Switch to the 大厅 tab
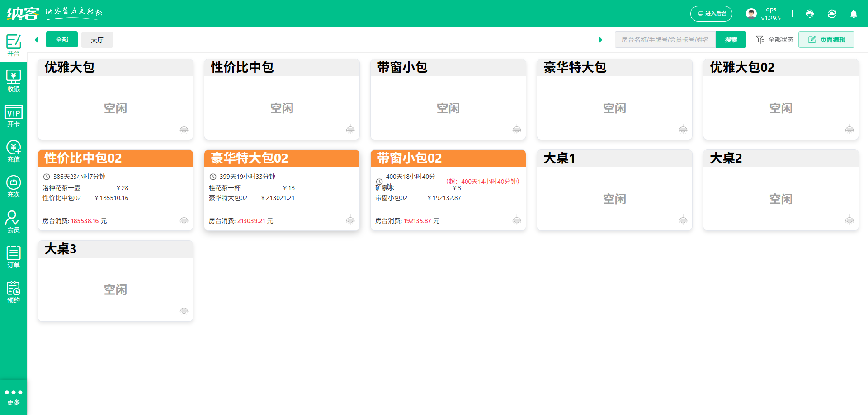The width and height of the screenshot is (868, 415). point(97,40)
